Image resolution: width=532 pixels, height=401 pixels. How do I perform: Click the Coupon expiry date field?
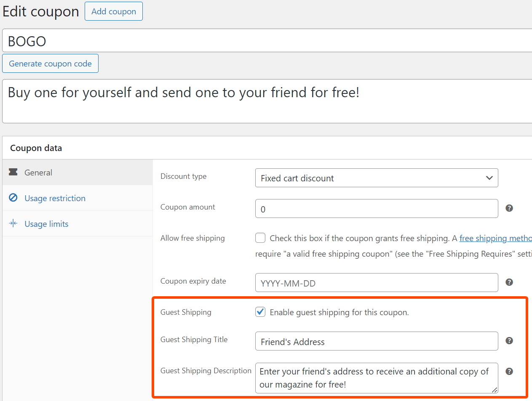click(377, 283)
